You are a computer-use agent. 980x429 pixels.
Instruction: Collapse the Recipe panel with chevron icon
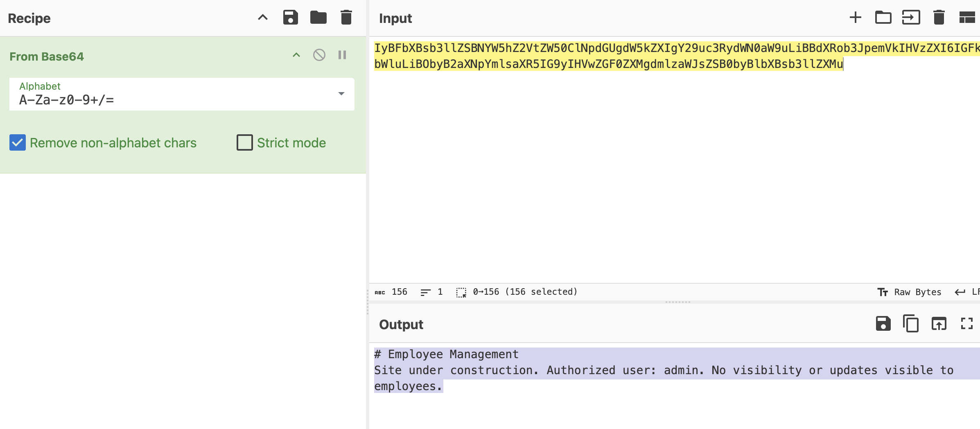click(263, 18)
